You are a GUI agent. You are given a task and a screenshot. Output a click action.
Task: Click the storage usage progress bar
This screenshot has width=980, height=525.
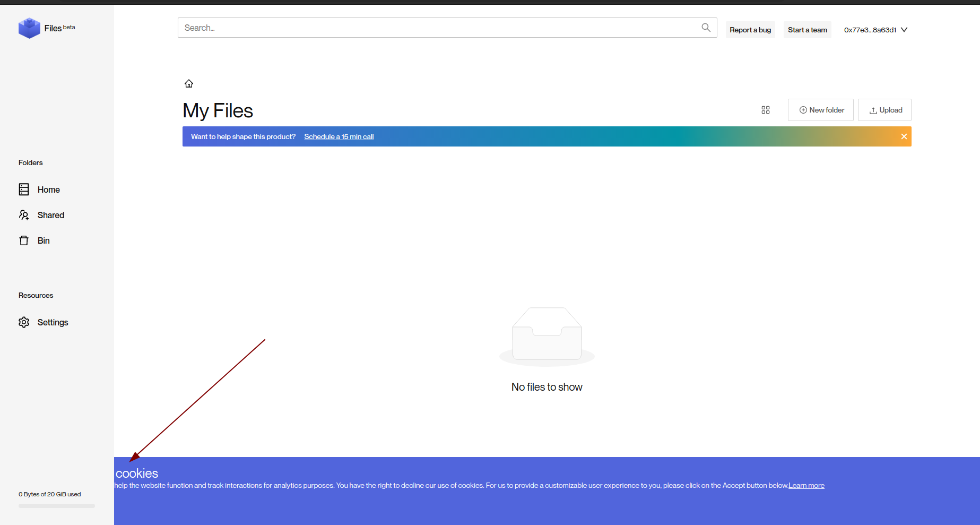click(56, 506)
